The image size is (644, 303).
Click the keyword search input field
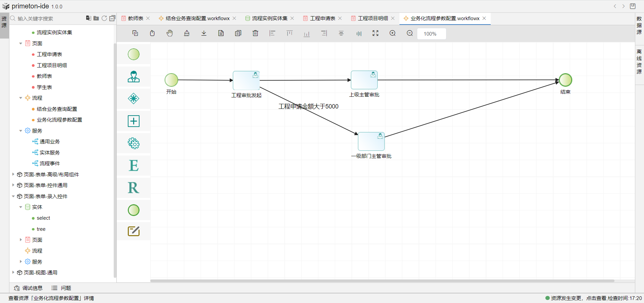pyautogui.click(x=47, y=18)
